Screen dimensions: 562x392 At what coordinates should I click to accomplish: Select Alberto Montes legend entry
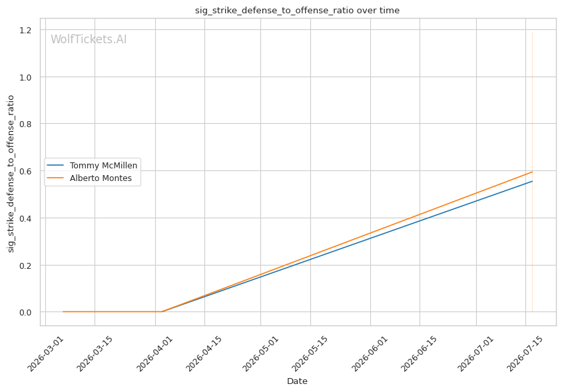point(101,178)
